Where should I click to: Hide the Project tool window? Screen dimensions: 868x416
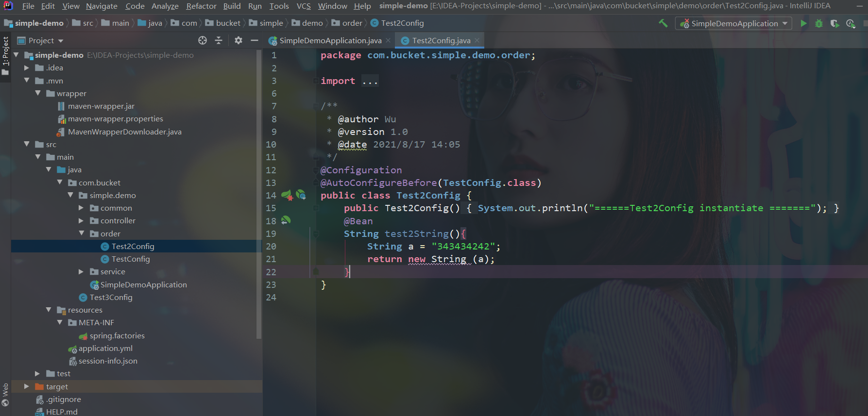(254, 40)
